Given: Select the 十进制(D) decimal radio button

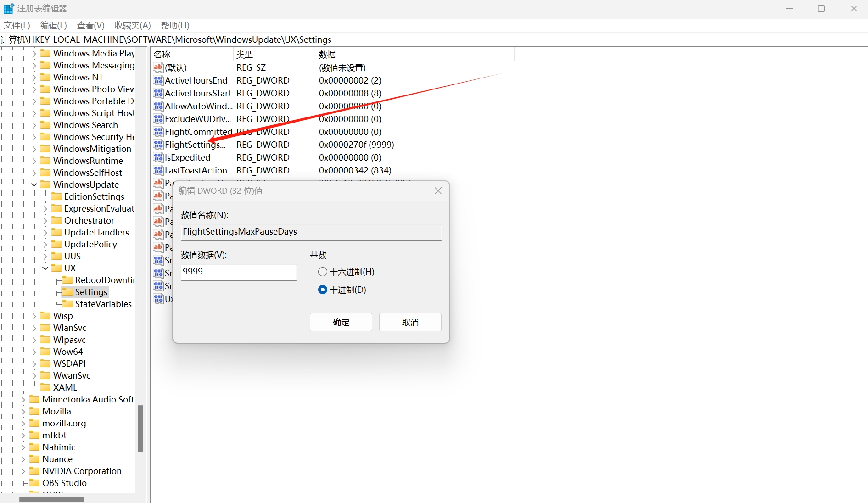Looking at the screenshot, I should (323, 290).
